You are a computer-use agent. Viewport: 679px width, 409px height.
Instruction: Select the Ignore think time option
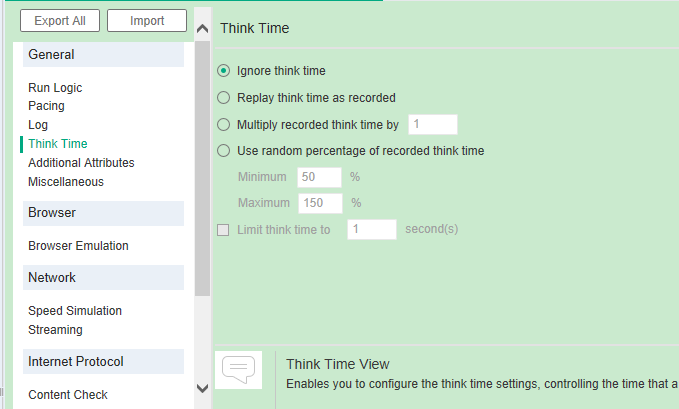coord(223,71)
